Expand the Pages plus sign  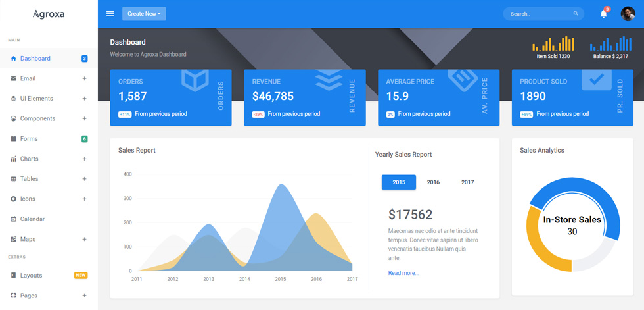84,296
